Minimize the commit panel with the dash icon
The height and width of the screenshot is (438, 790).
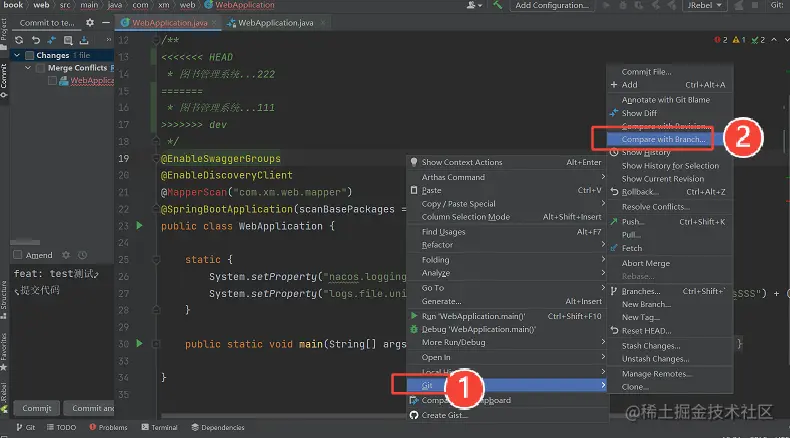tap(106, 23)
